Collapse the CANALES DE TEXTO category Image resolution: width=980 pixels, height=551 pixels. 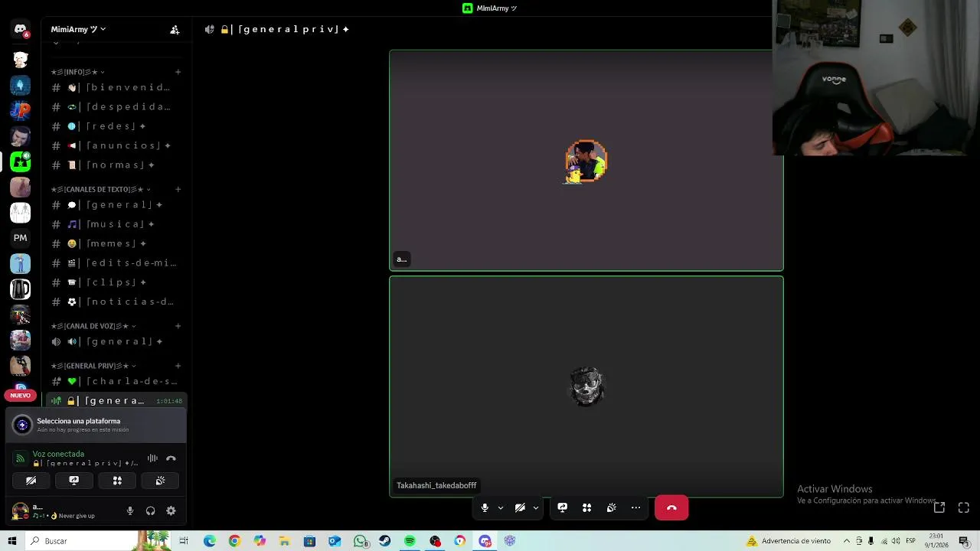tap(100, 189)
